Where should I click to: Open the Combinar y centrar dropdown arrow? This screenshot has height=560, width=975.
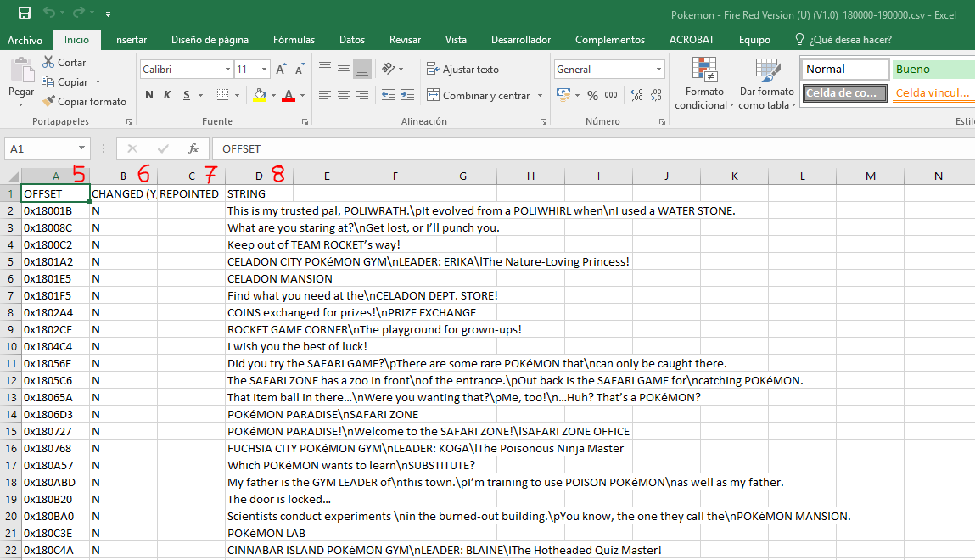click(540, 95)
